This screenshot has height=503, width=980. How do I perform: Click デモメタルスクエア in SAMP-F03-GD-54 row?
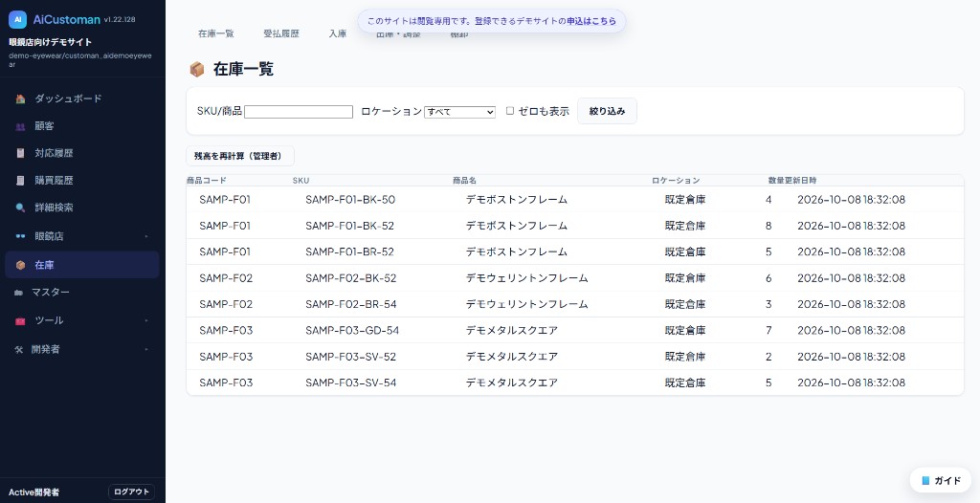pos(512,331)
